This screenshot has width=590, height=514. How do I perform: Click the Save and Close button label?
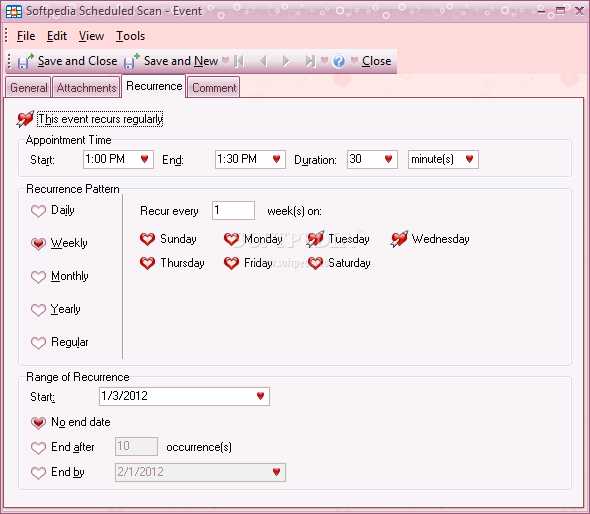[78, 61]
